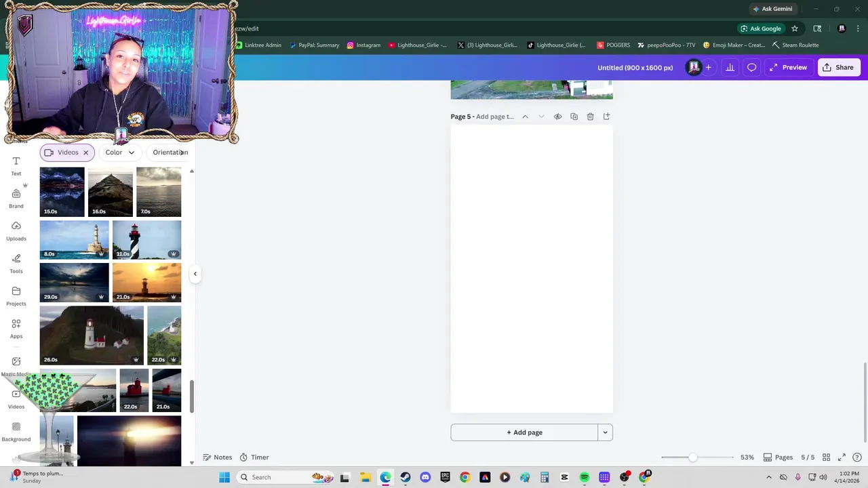The width and height of the screenshot is (868, 488).
Task: Click Ask Google in address bar
Action: tap(761, 28)
